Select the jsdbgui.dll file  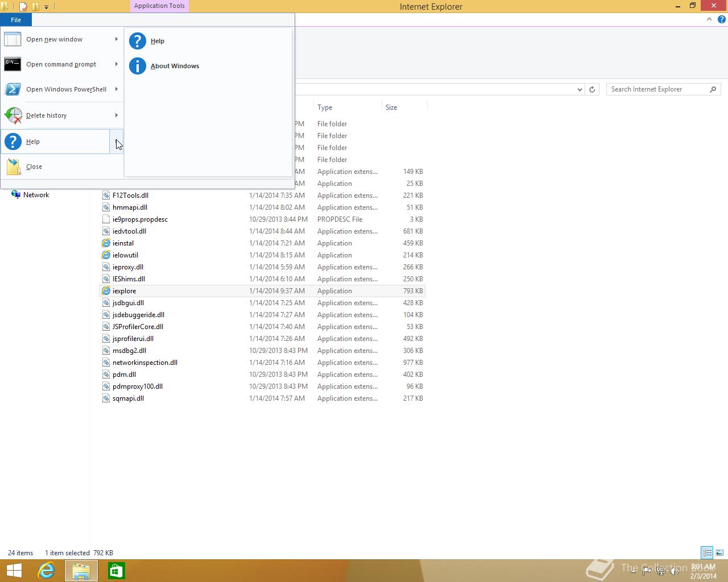coord(128,303)
